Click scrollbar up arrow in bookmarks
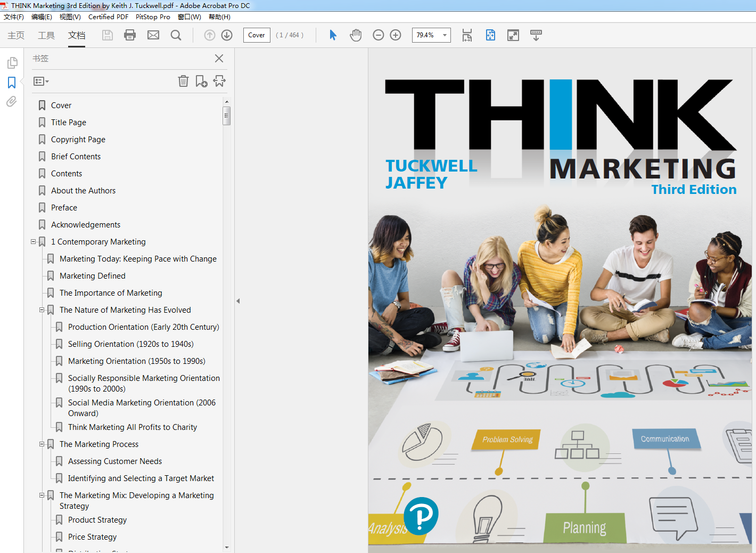Viewport: 756px width, 553px height. [227, 101]
